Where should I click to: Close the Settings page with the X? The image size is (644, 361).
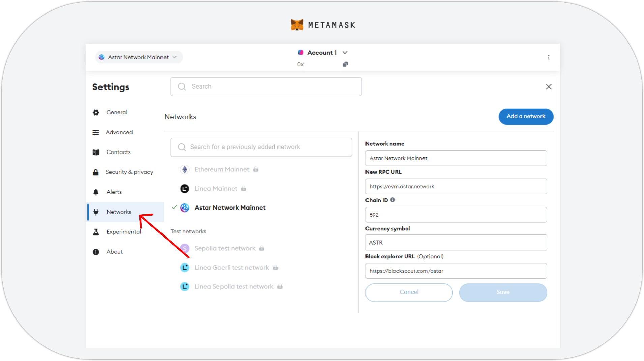(x=549, y=87)
